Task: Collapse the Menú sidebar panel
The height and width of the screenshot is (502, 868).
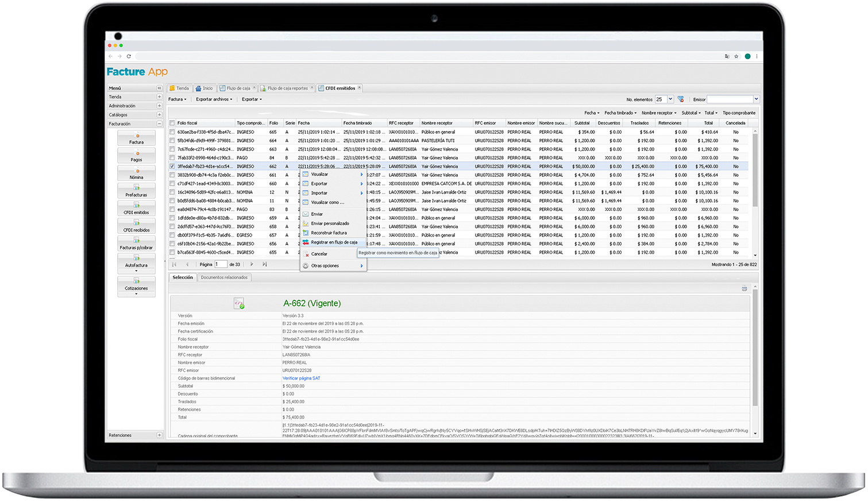Action: coord(159,88)
